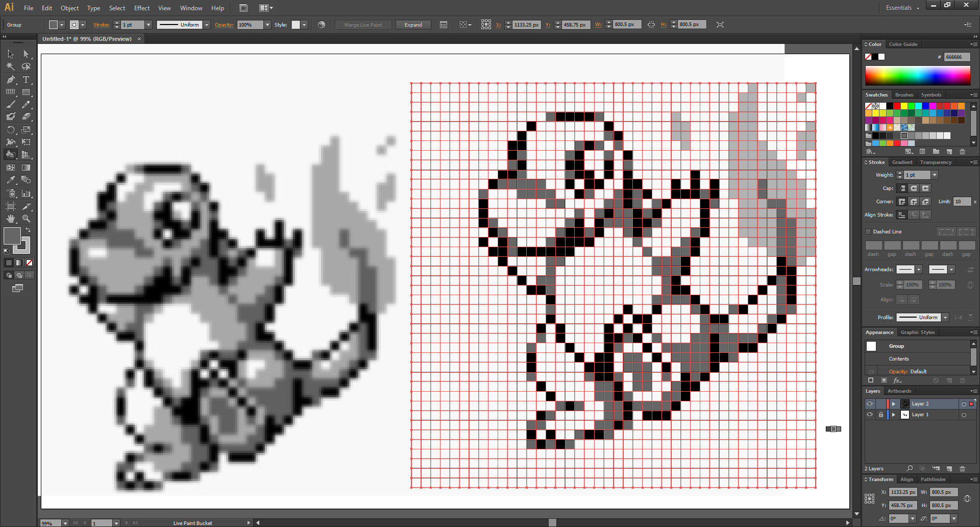Hide Layer 1 using its eye icon

(870, 415)
